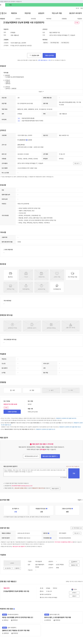Switch to the 근무조건 tab
The width and height of the screenshot is (83, 644).
[18, 19]
